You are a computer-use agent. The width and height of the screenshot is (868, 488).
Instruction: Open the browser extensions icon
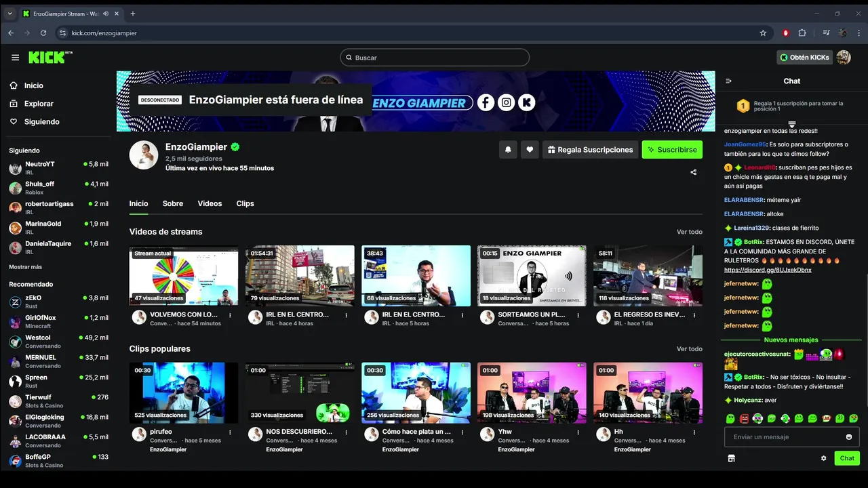[802, 33]
